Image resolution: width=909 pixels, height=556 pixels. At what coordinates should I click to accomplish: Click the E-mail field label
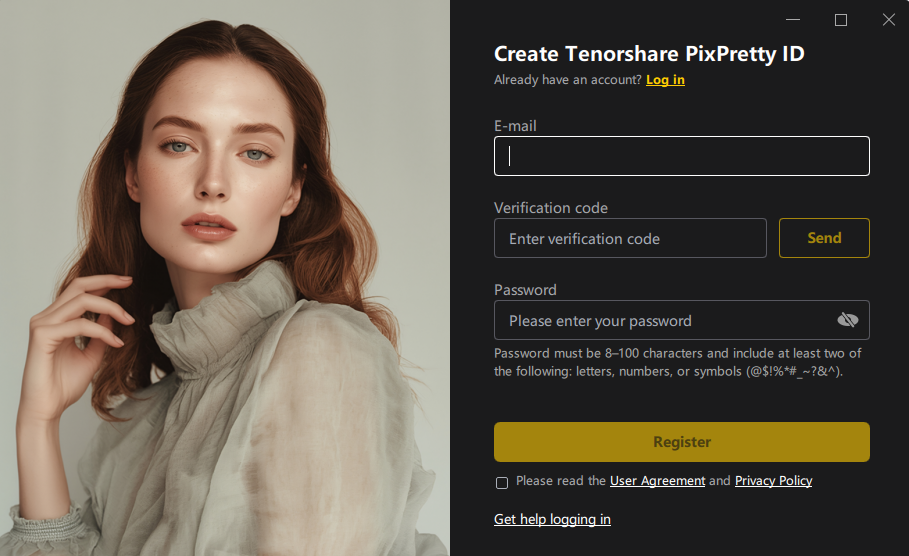tap(515, 126)
